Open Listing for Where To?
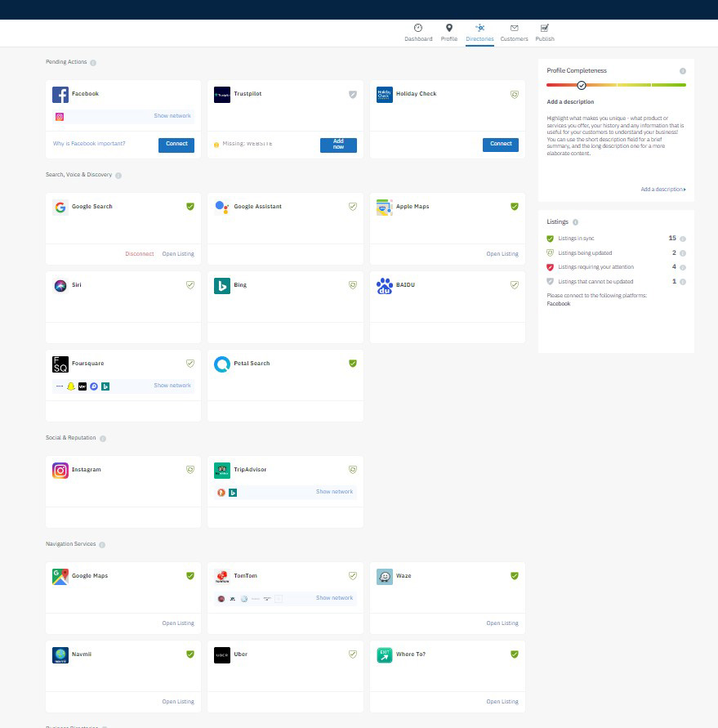 502,702
